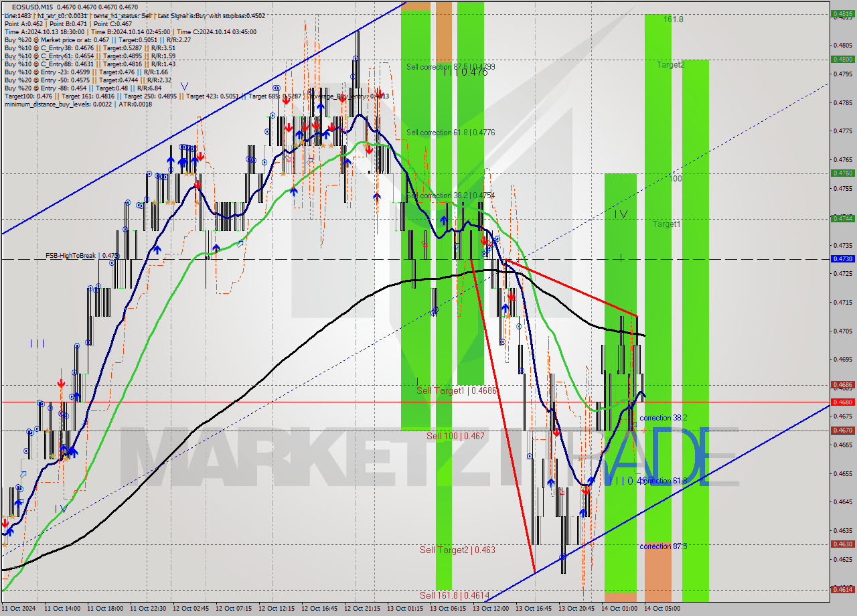Click the 'correction 38.2' blue label
The height and width of the screenshot is (616, 857).
tap(664, 418)
